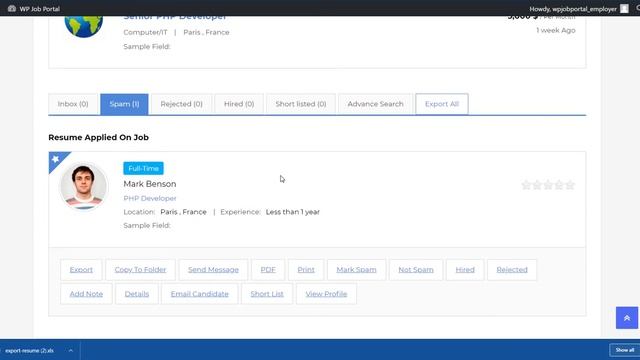Click the "1 week Ago" posted text

[x=556, y=30]
